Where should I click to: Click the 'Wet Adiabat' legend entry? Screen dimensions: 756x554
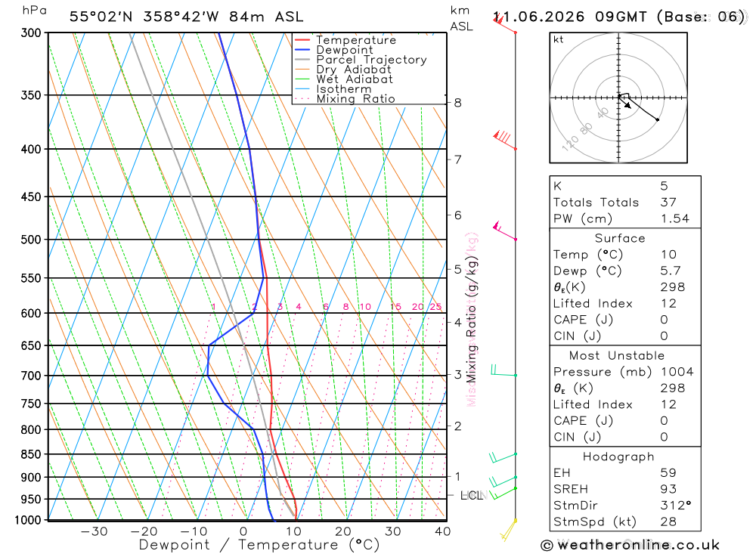(x=355, y=79)
